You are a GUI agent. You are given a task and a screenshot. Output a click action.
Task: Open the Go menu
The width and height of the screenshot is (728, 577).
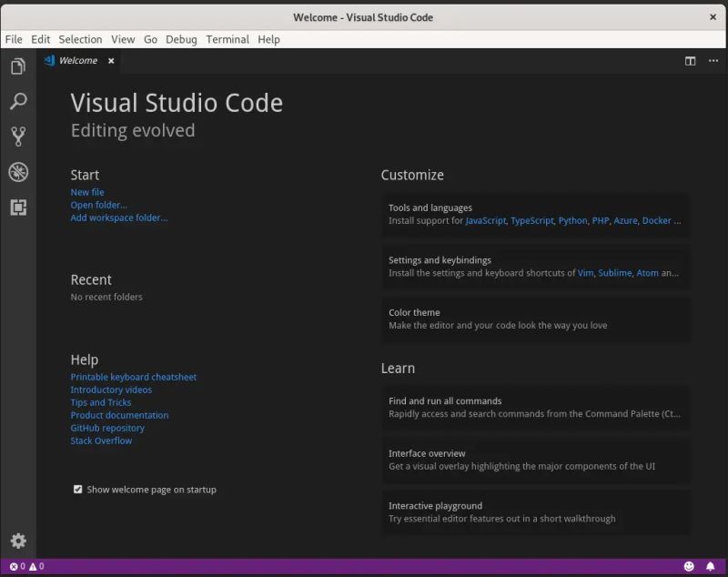point(150,39)
